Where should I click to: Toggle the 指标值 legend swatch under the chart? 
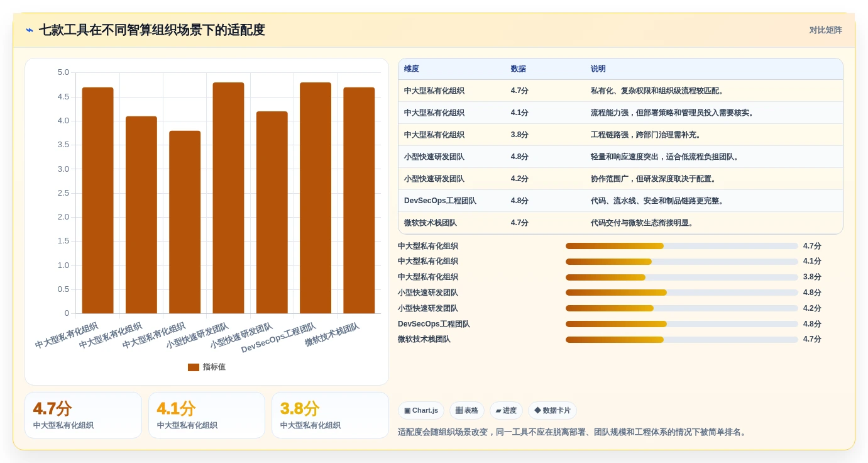(194, 367)
